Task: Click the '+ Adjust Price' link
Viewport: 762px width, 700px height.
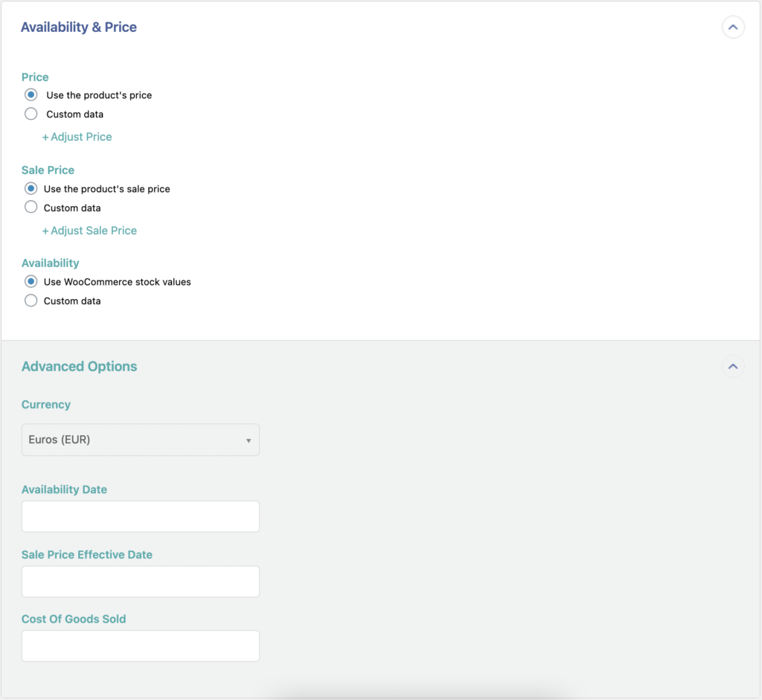Action: point(77,137)
